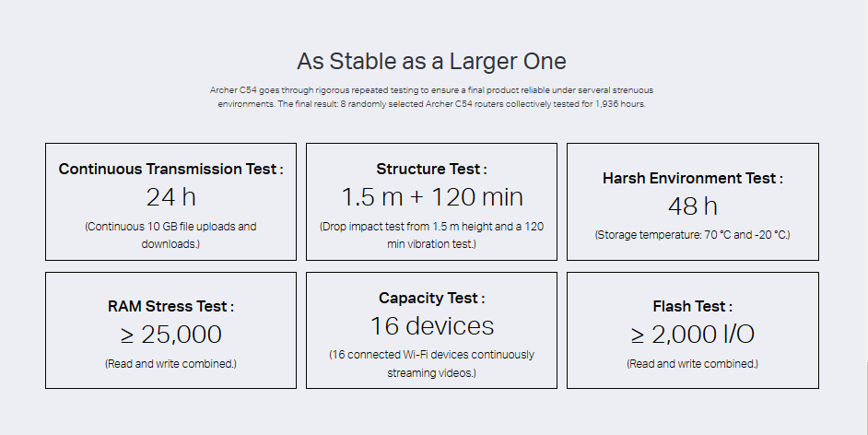This screenshot has width=868, height=435.
Task: Click the '16 devices' value
Action: [431, 326]
